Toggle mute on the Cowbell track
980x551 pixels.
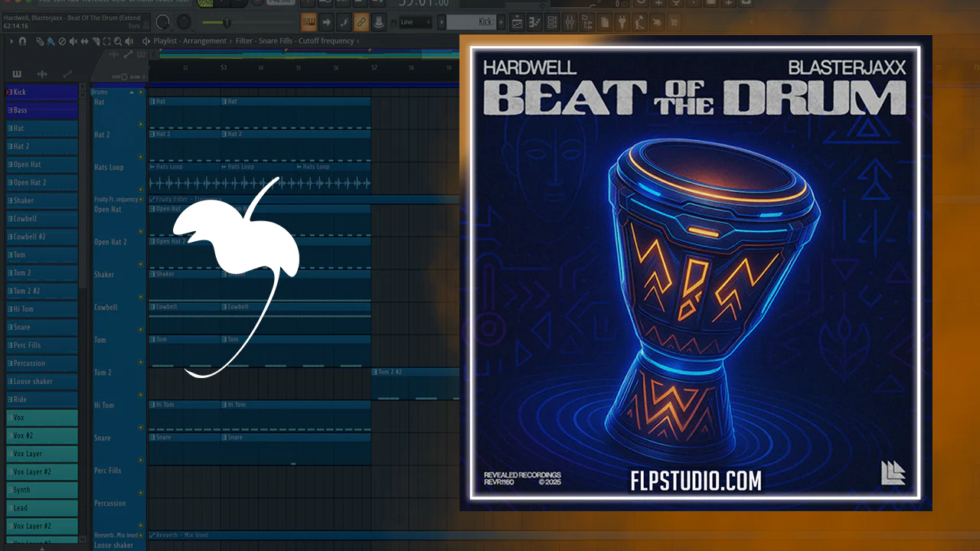140,329
